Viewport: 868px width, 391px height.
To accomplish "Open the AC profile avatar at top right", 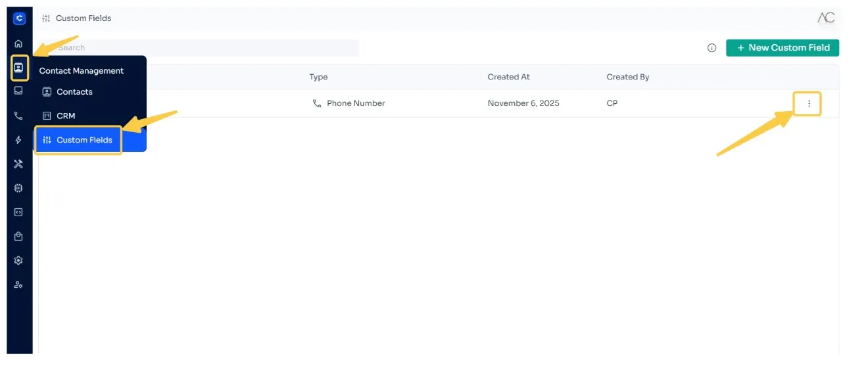I will coord(826,18).
